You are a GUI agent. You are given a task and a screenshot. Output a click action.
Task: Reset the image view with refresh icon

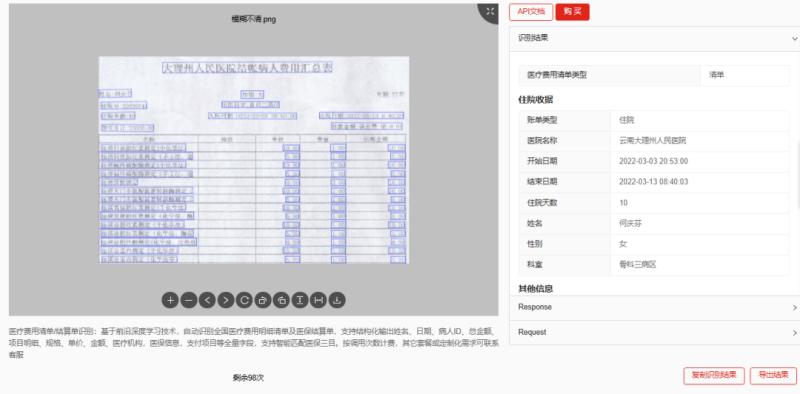point(244,300)
